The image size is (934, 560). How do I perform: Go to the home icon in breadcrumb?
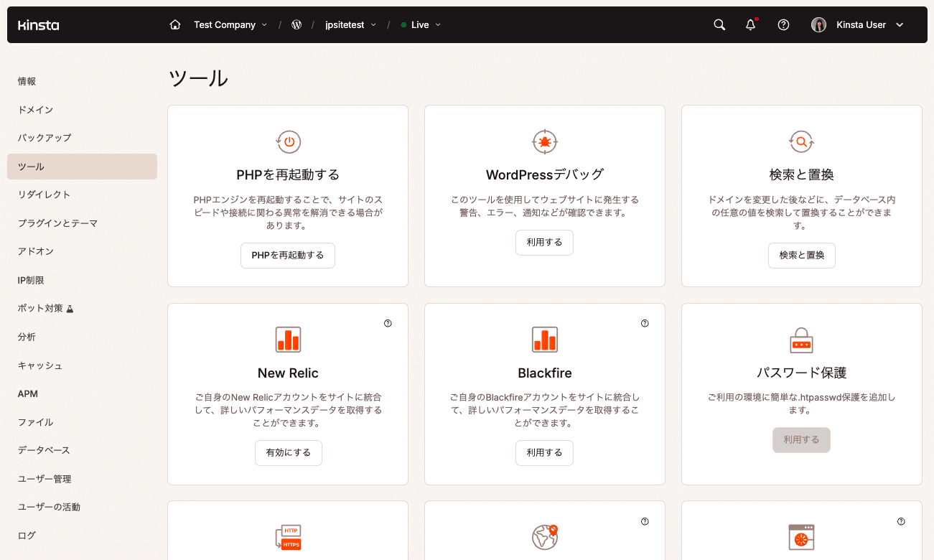(x=175, y=25)
